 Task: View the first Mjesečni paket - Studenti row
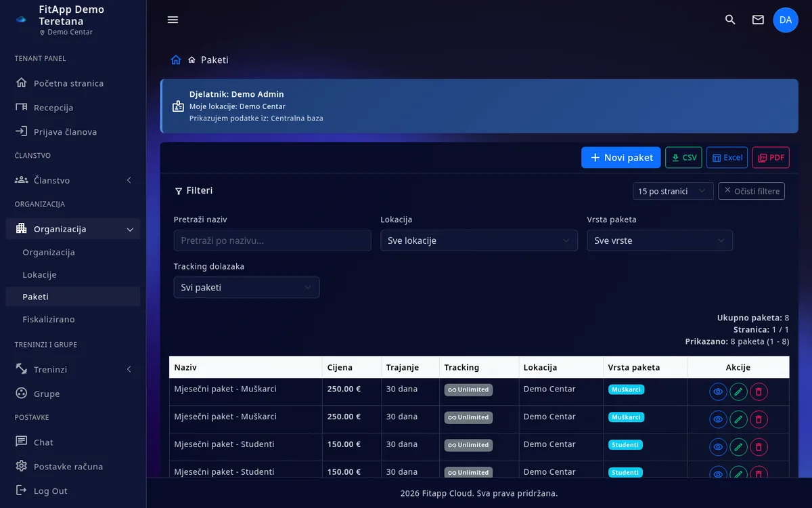719,447
